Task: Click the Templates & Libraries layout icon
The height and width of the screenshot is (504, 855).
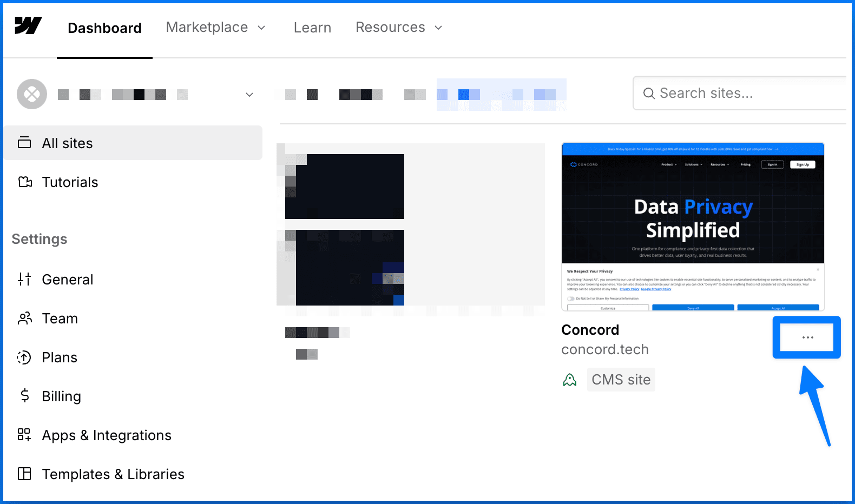Action: click(x=24, y=474)
